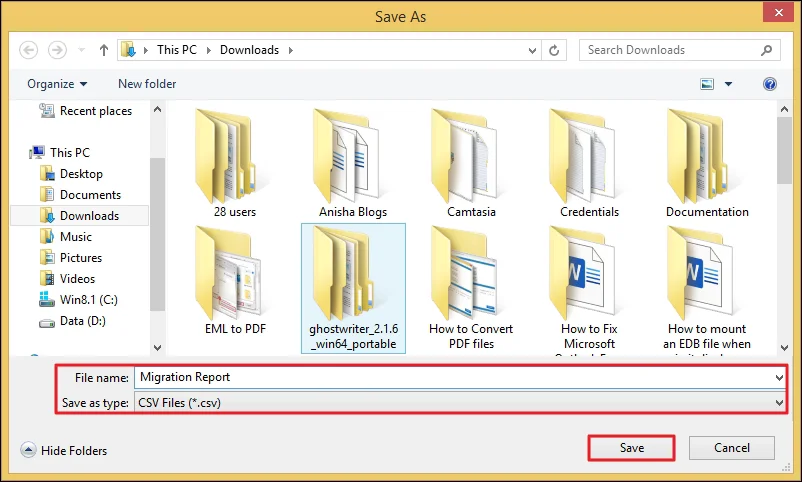Open Music in the navigation pane
The image size is (802, 482).
tap(66, 236)
